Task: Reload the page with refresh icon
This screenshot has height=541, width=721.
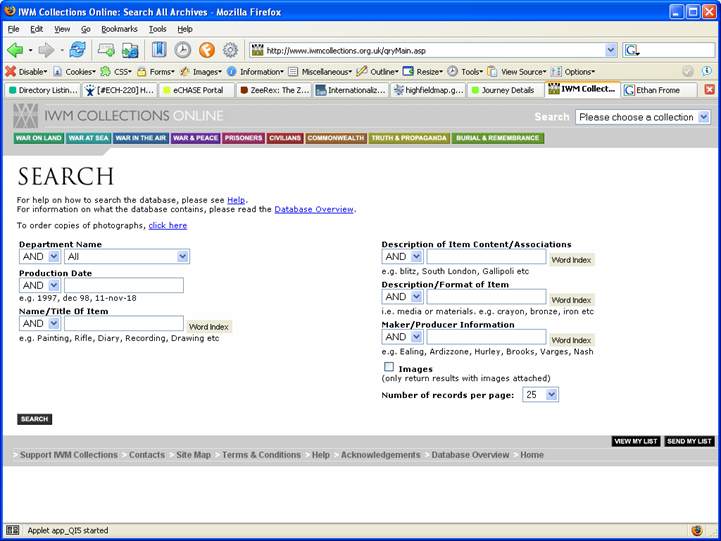Action: pyautogui.click(x=77, y=50)
